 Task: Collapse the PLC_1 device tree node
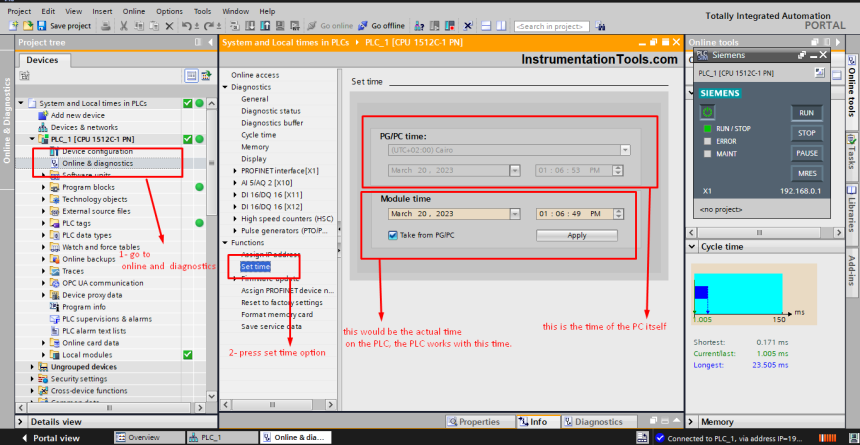click(32, 139)
